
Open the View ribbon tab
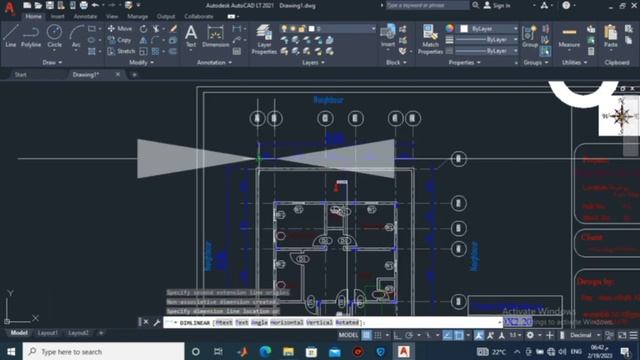[x=112, y=16]
